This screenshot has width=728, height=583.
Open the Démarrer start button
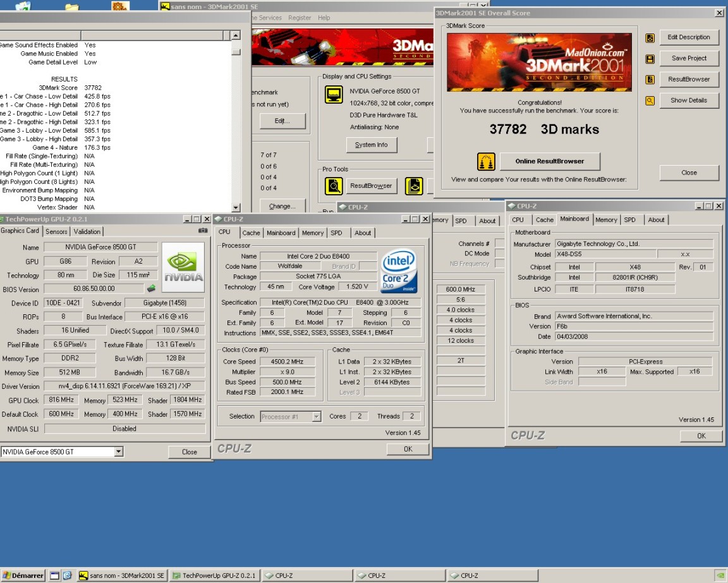point(23,575)
